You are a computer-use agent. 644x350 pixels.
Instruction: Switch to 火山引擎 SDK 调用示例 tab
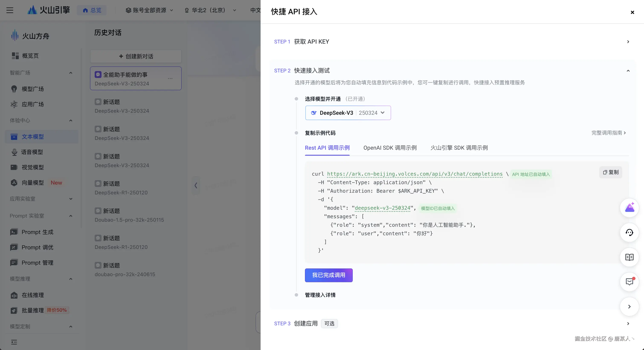pyautogui.click(x=459, y=148)
